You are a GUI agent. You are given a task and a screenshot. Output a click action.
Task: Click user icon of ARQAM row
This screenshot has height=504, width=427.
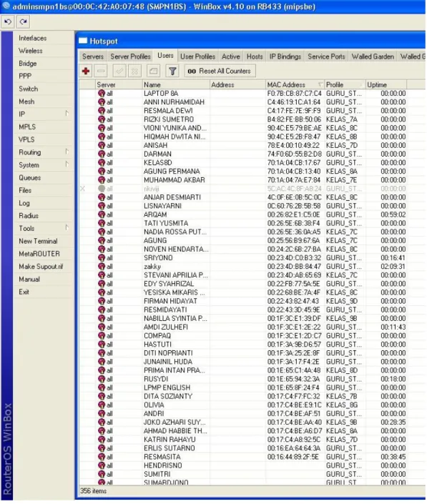(102, 214)
